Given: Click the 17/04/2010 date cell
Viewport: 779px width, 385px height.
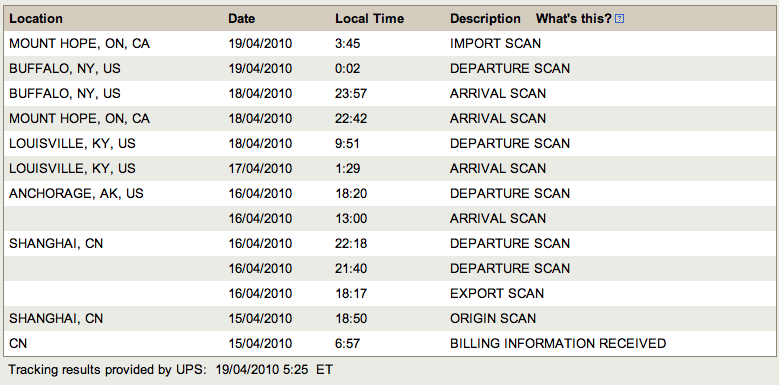Looking at the screenshot, I should coord(260,168).
